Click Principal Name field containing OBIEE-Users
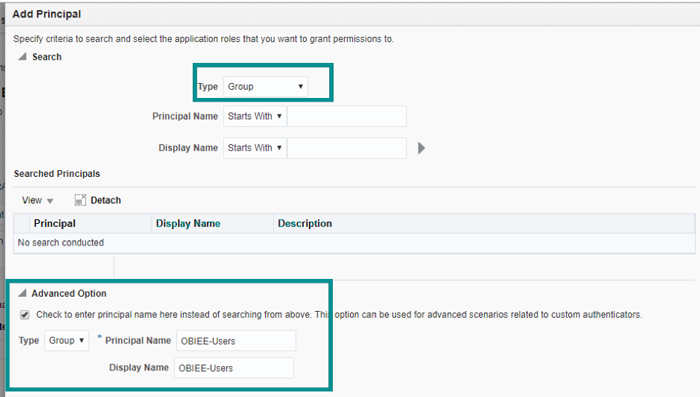Viewport: 700px width, 397px height. tap(236, 341)
